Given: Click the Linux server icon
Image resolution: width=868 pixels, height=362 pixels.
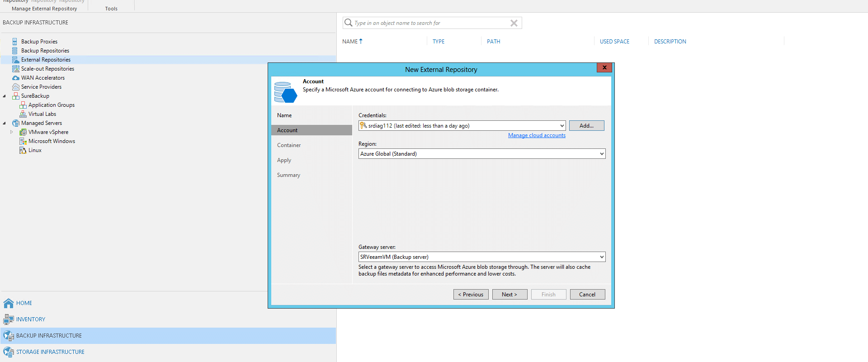Looking at the screenshot, I should pos(23,150).
